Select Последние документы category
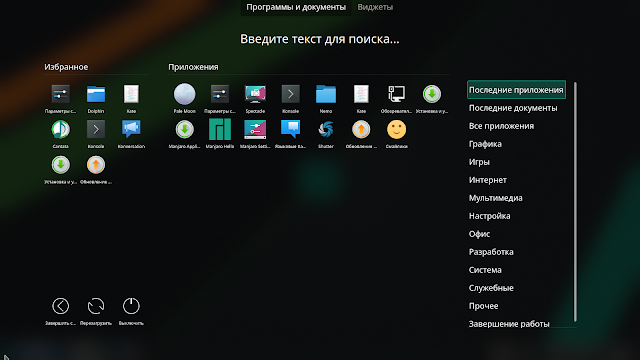This screenshot has width=640, height=360. click(x=513, y=108)
